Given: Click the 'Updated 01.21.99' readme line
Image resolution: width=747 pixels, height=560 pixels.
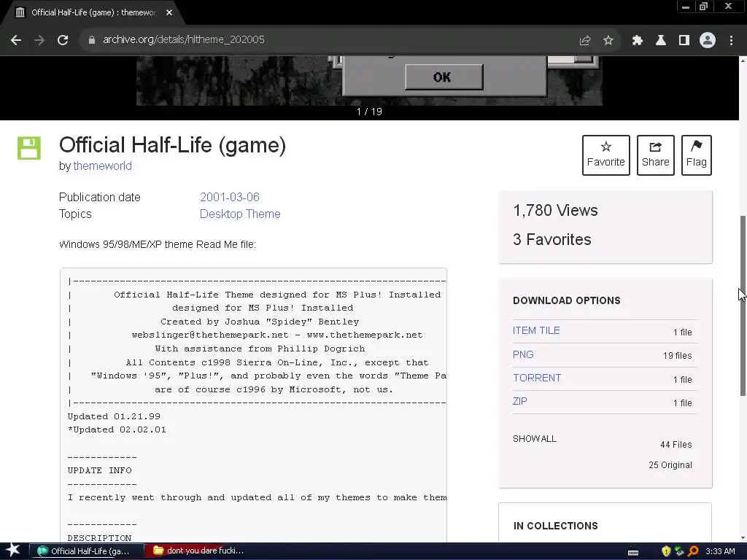Looking at the screenshot, I should tap(114, 416).
